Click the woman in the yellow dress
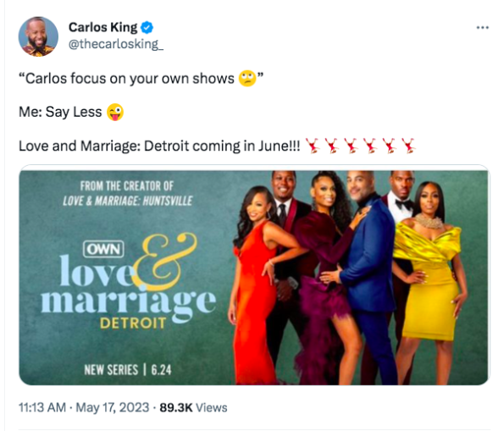This screenshot has width=504, height=431. pyautogui.click(x=428, y=260)
